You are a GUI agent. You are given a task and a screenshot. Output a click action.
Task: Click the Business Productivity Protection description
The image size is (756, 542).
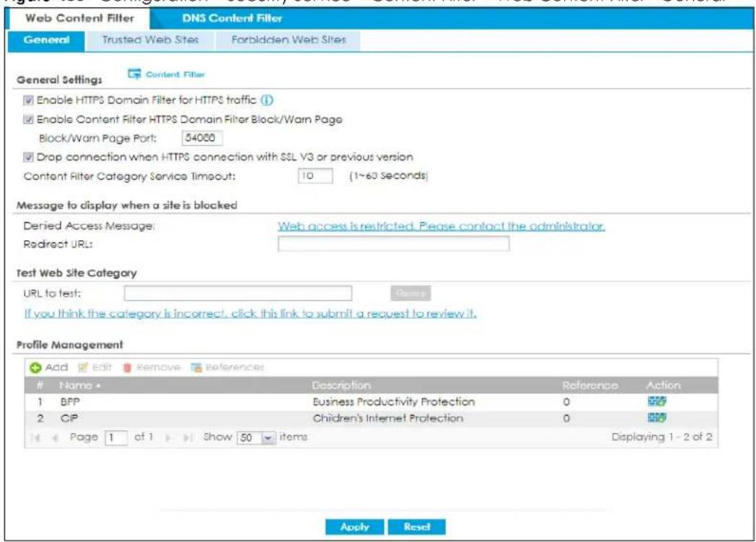click(x=393, y=402)
